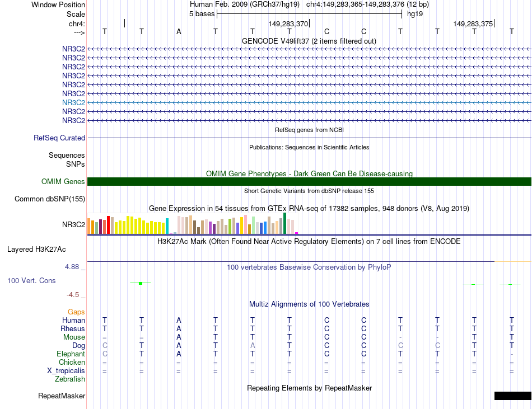Screen dimensions: 532x409
Task: Click the -4.5 lower axis value
Action: [73, 295]
